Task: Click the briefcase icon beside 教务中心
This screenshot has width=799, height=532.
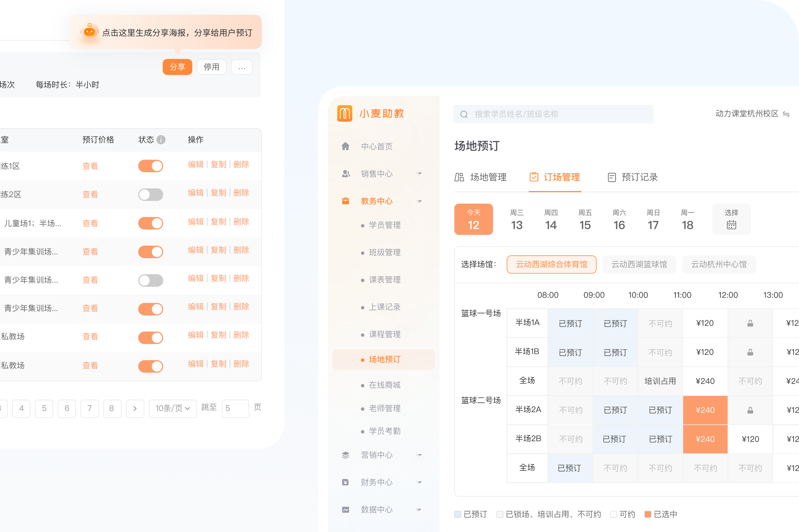Action: [x=346, y=201]
